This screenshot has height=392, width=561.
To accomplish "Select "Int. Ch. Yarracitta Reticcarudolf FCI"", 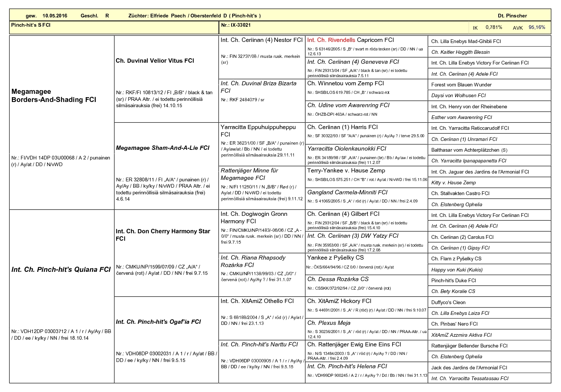I will point(470,128).
